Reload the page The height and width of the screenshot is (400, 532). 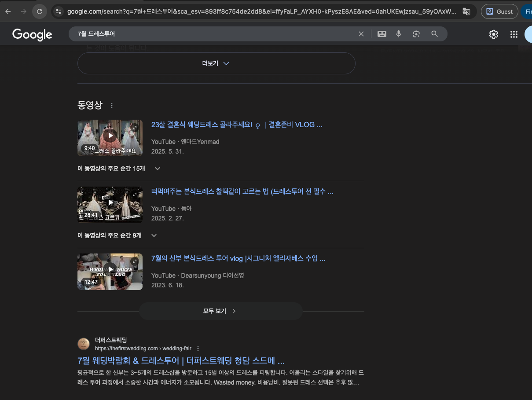coord(40,11)
